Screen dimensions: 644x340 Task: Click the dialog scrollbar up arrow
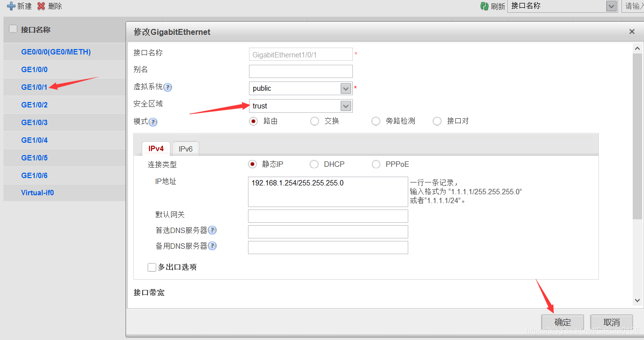point(637,49)
